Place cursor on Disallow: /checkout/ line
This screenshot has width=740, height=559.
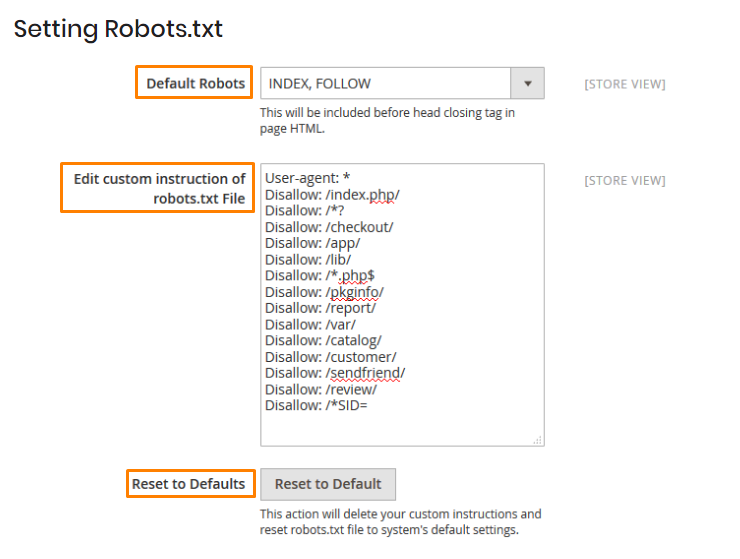click(329, 227)
